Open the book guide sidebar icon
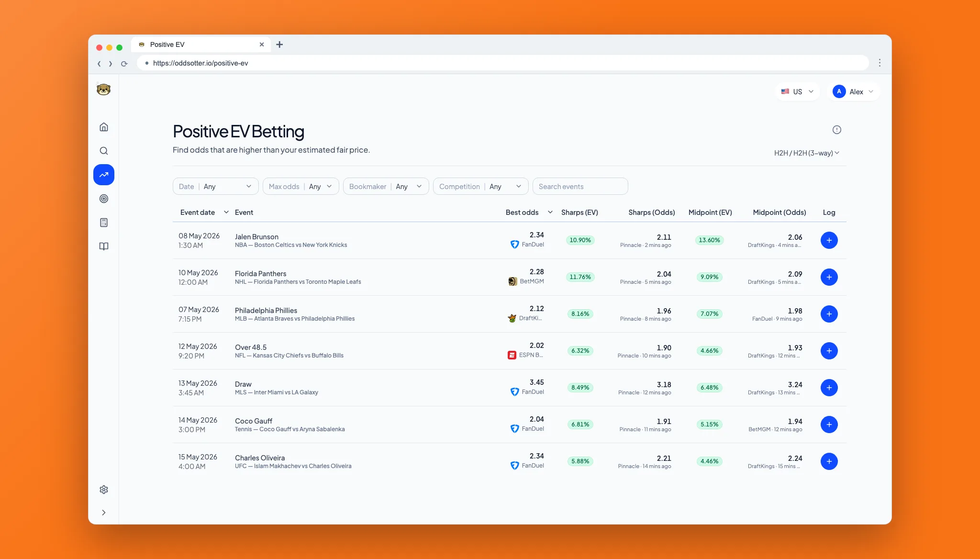 [x=104, y=246]
